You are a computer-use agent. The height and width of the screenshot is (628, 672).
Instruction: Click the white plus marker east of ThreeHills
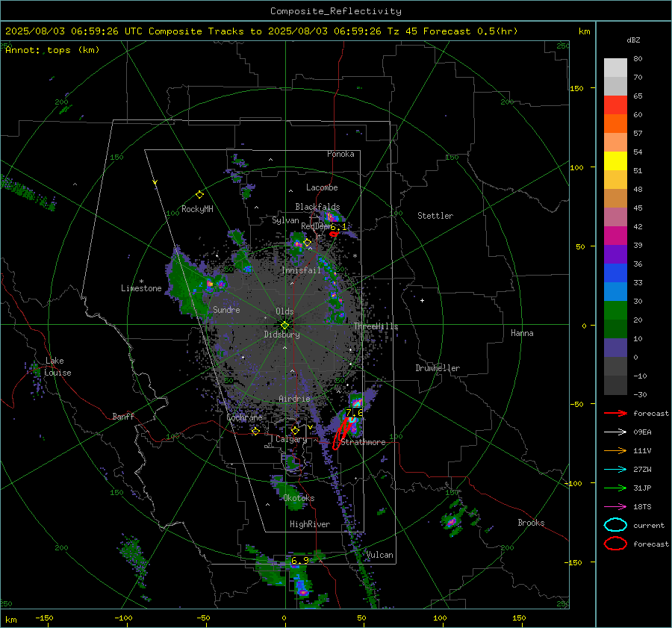click(x=422, y=300)
